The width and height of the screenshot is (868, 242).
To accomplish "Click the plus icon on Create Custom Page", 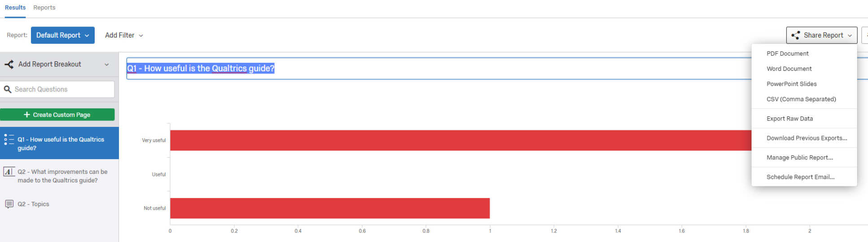I will pos(27,115).
